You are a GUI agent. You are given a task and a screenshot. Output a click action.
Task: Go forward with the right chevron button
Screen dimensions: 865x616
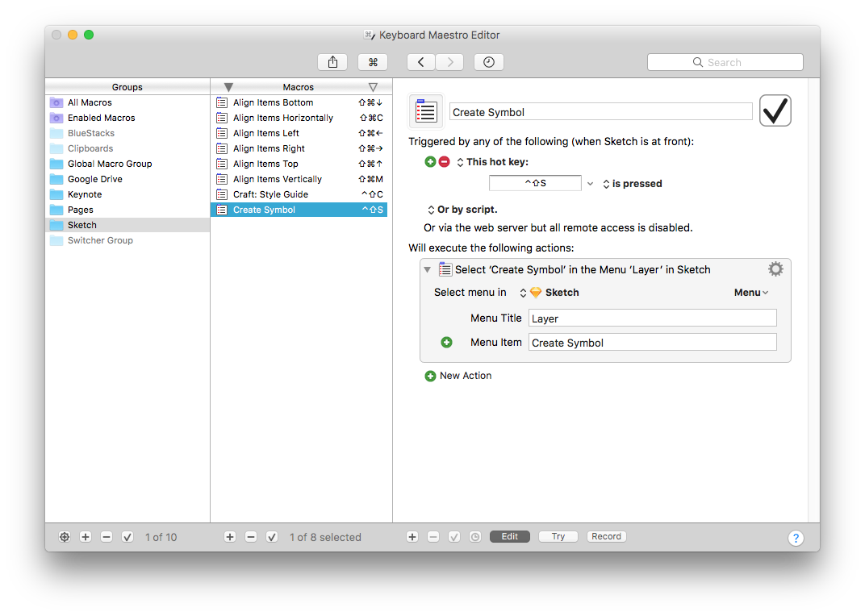(449, 62)
